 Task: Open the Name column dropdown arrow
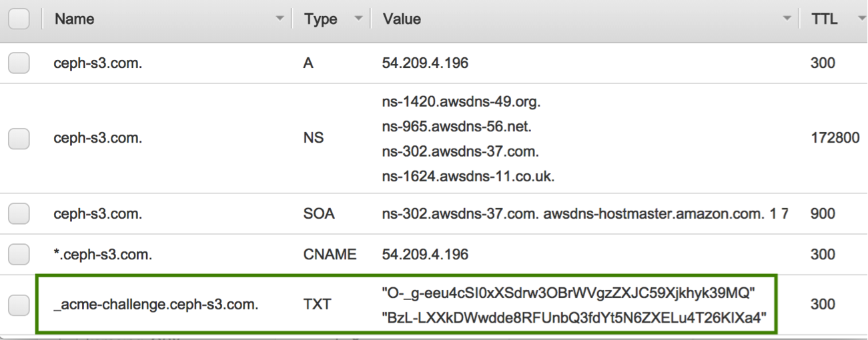click(x=280, y=21)
